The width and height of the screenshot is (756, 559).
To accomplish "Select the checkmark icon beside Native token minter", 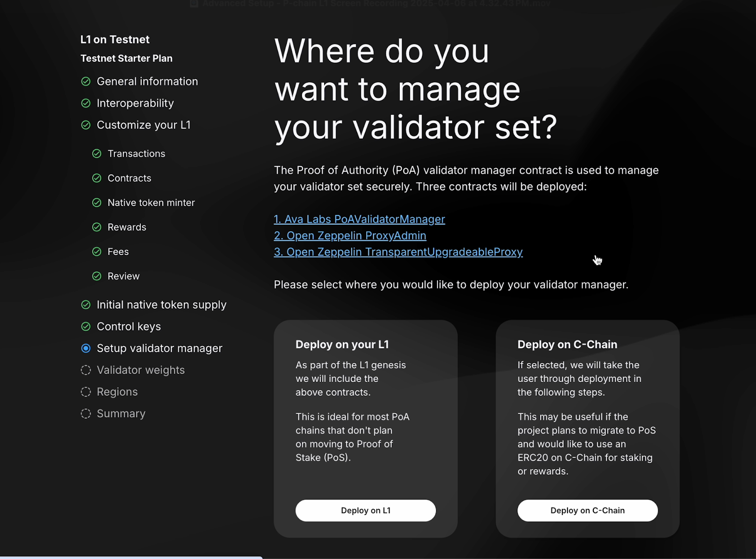I will tap(97, 203).
